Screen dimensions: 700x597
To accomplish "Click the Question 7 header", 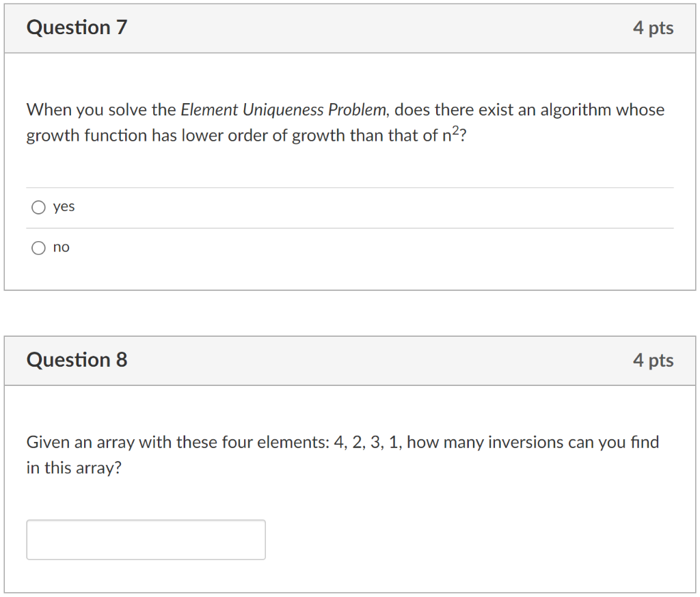I will click(76, 28).
